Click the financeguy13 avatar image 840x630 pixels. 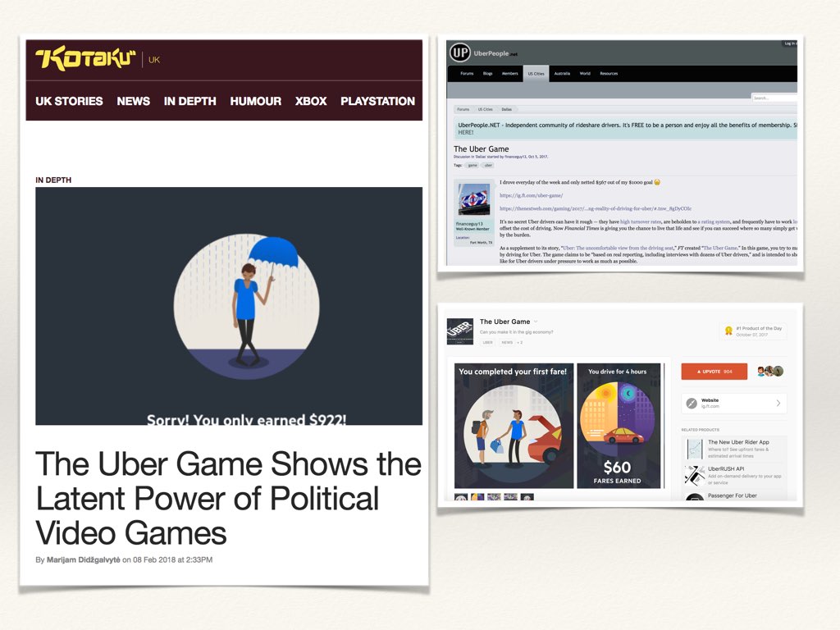point(475,199)
